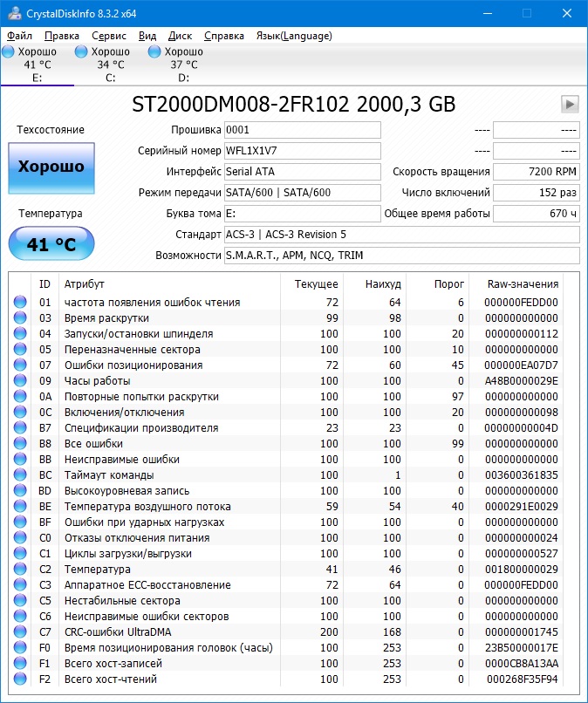
Task: Click status orb for CRC-ошибки UltraDMA row
Action: pyautogui.click(x=20, y=631)
